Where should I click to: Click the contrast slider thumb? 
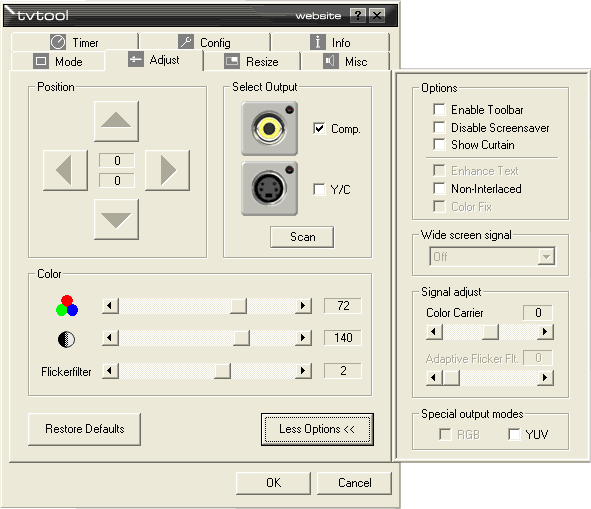(x=241, y=338)
